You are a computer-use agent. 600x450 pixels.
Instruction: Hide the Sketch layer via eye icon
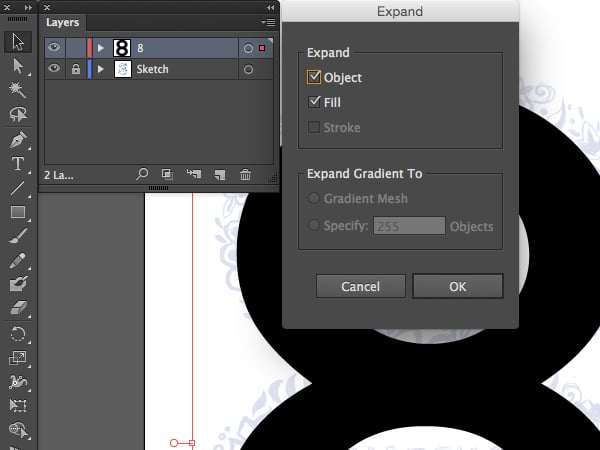pos(54,68)
